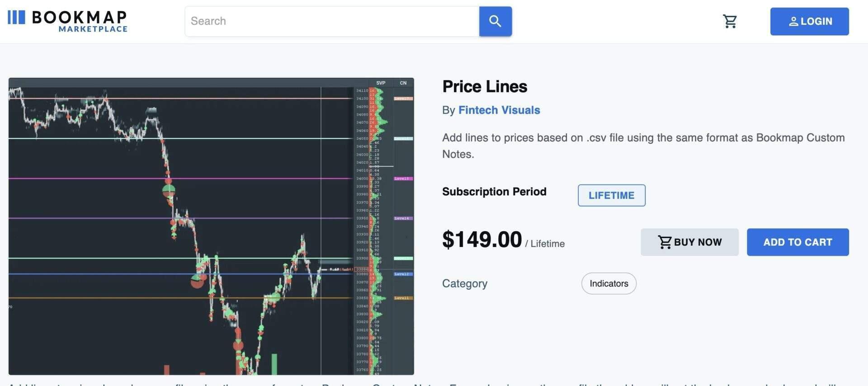Click the blue Level2 label in chart
The height and width of the screenshot is (386, 868).
click(402, 274)
